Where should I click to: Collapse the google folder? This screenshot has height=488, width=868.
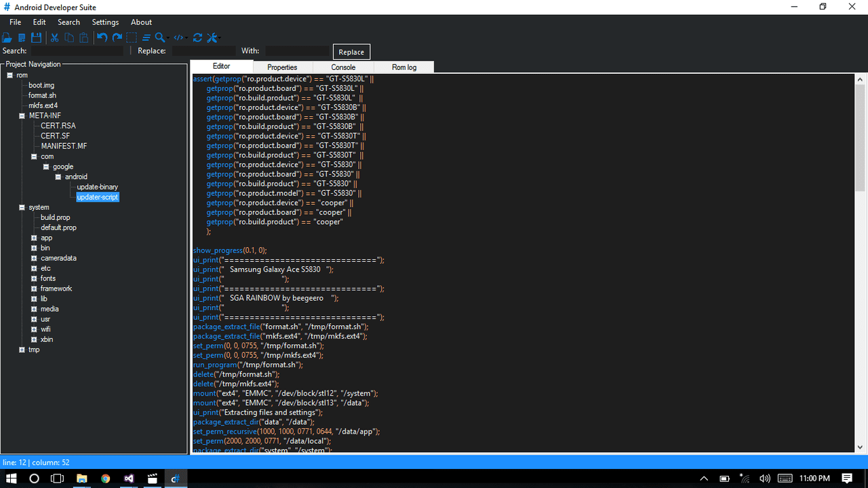point(46,167)
